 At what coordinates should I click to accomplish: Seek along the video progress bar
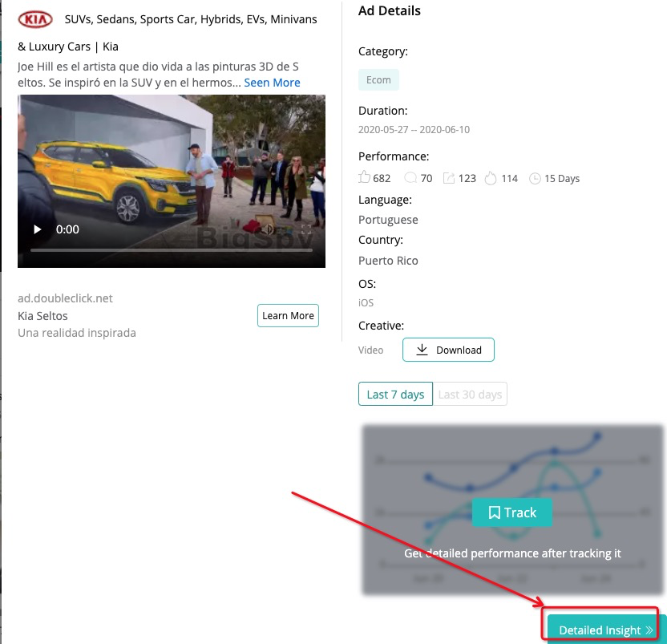click(172, 250)
